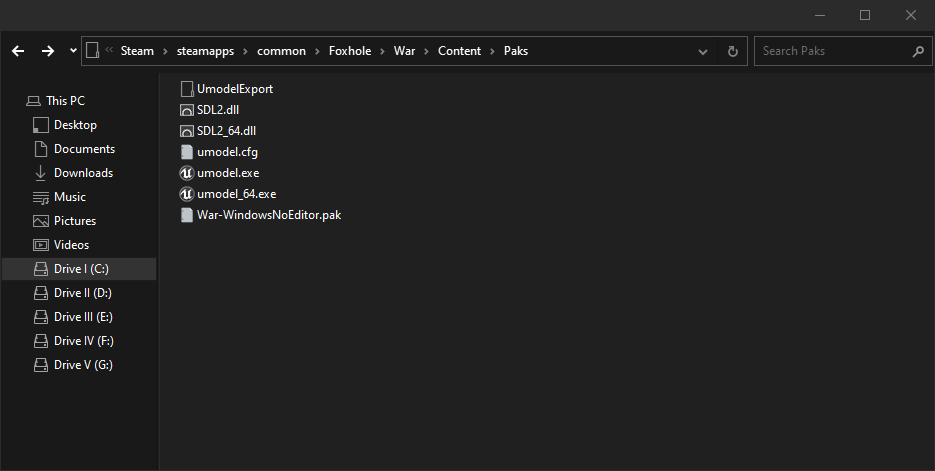Click the UmodelExport folder icon
This screenshot has width=935, height=471.
(186, 89)
